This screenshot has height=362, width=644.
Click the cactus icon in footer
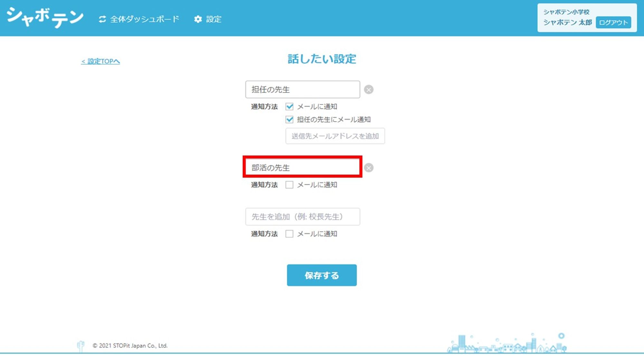pyautogui.click(x=80, y=346)
